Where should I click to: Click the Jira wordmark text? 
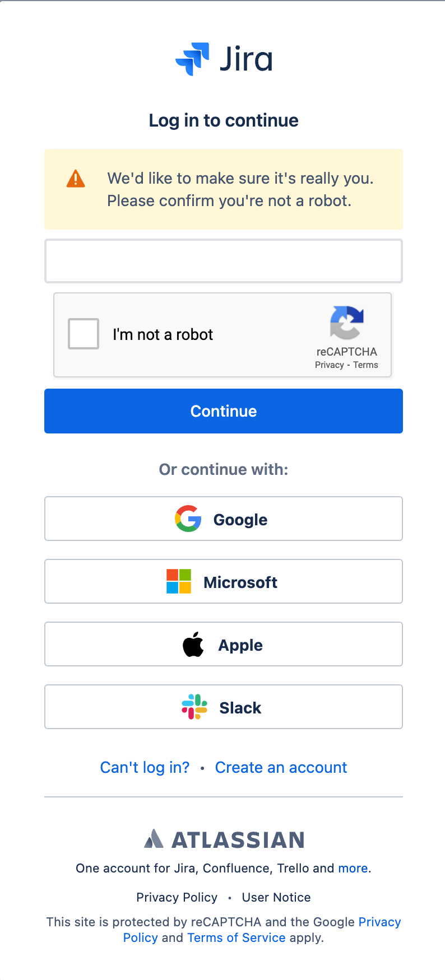[x=246, y=59]
